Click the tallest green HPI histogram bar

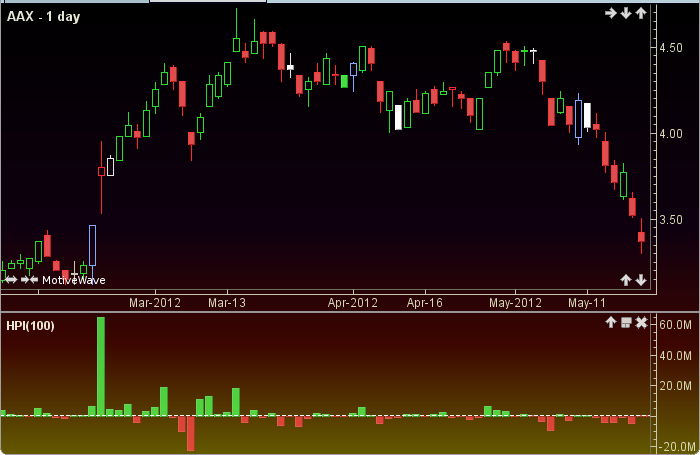point(101,366)
